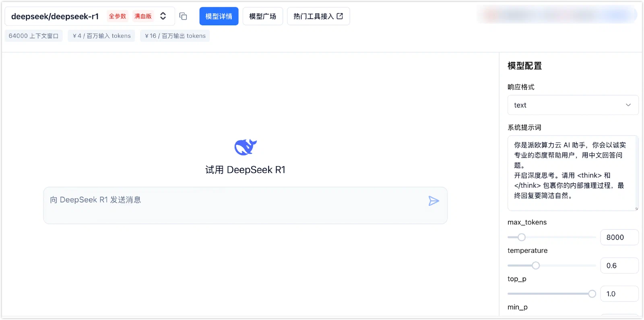This screenshot has height=320, width=644.
Task: Select the deepseek/deepseek-r1 model name
Action: click(55, 16)
